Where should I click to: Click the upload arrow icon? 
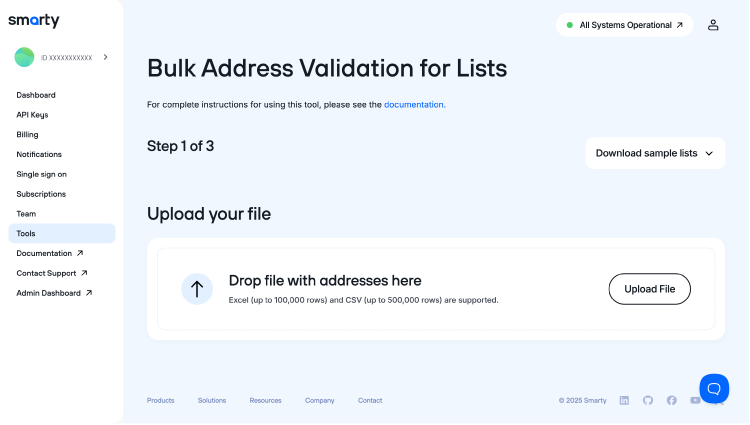[197, 289]
